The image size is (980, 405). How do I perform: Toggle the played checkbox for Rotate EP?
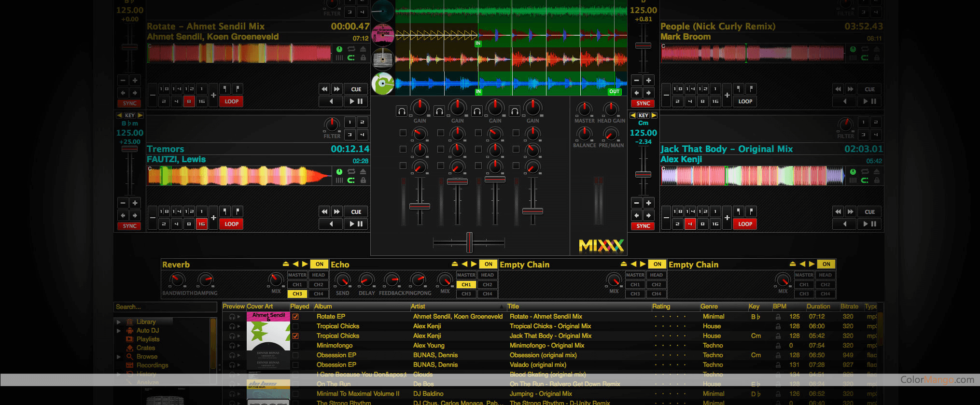[x=295, y=317]
